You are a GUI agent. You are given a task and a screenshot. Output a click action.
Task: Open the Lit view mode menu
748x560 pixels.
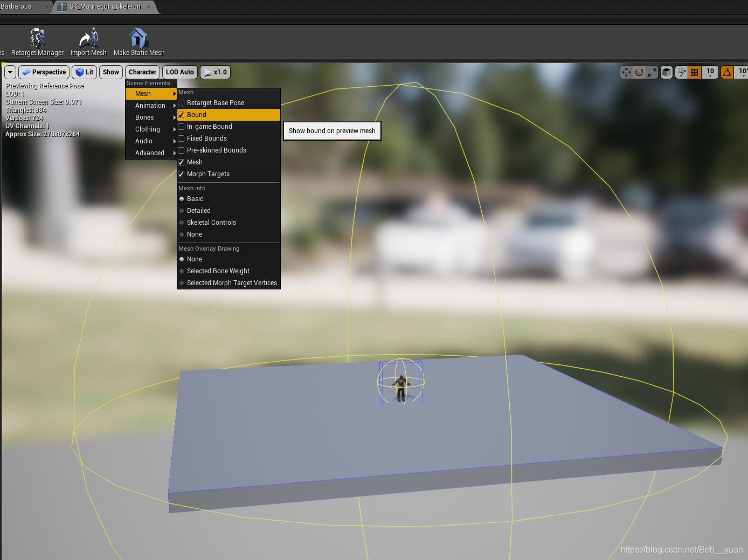pos(85,72)
